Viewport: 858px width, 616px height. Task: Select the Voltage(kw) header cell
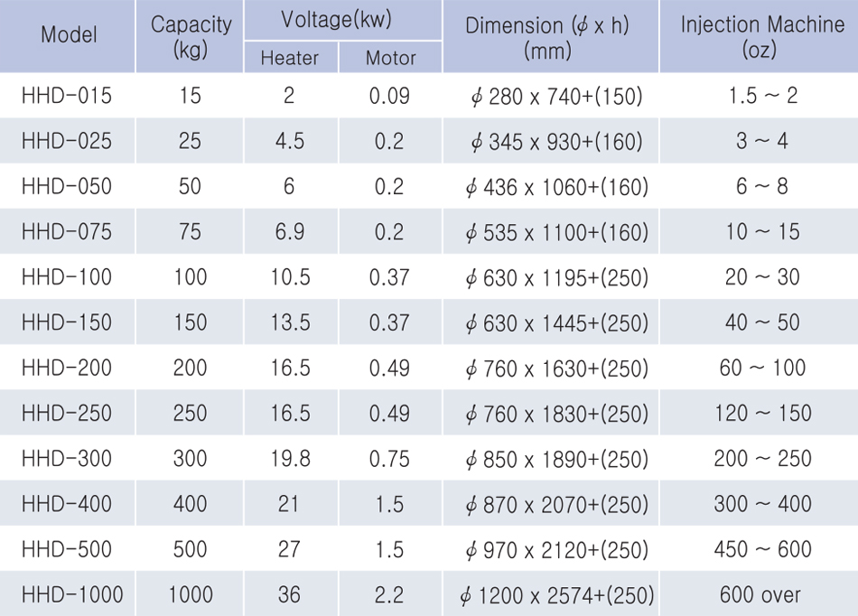click(343, 19)
